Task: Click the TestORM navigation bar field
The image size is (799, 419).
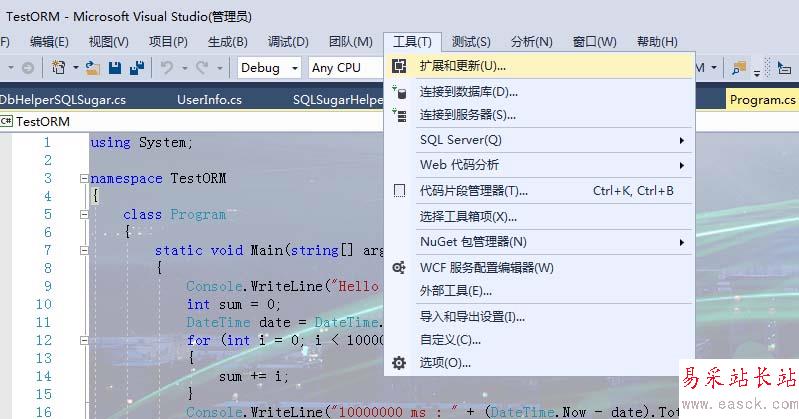Action: (192, 121)
